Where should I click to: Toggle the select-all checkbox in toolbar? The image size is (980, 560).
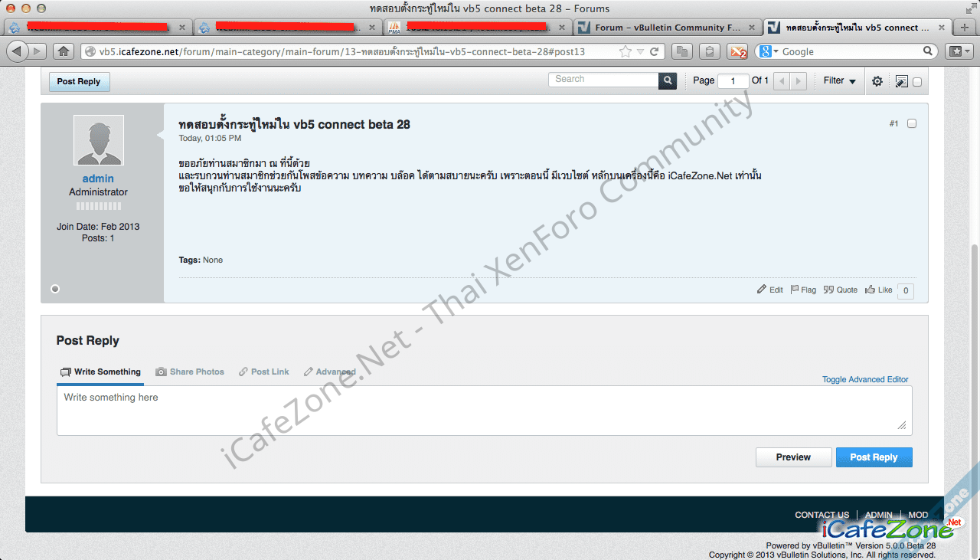pyautogui.click(x=917, y=82)
